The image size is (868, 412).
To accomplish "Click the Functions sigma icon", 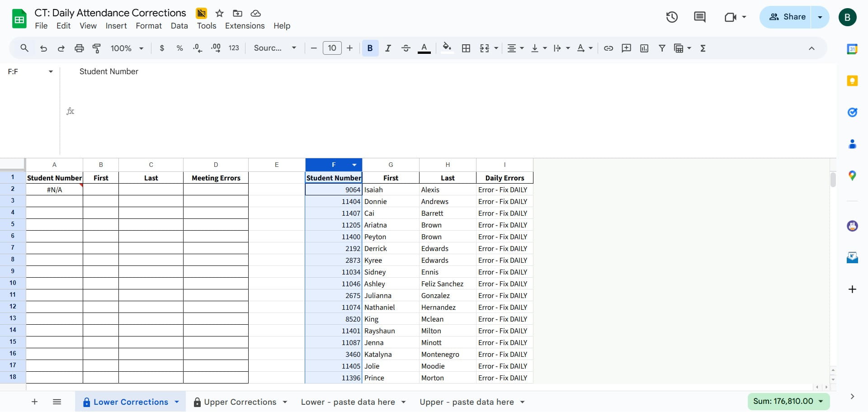I will (703, 48).
